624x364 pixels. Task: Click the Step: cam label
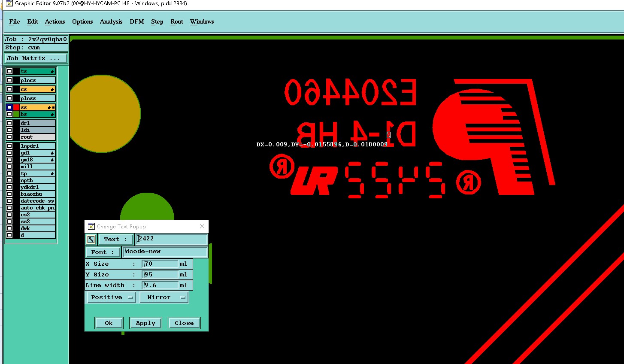tap(36, 48)
